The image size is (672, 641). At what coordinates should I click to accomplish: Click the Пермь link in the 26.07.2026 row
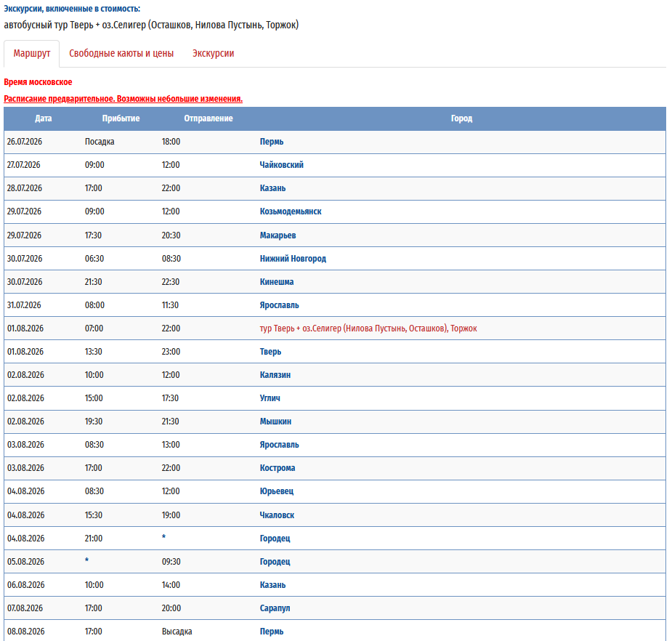tap(272, 142)
